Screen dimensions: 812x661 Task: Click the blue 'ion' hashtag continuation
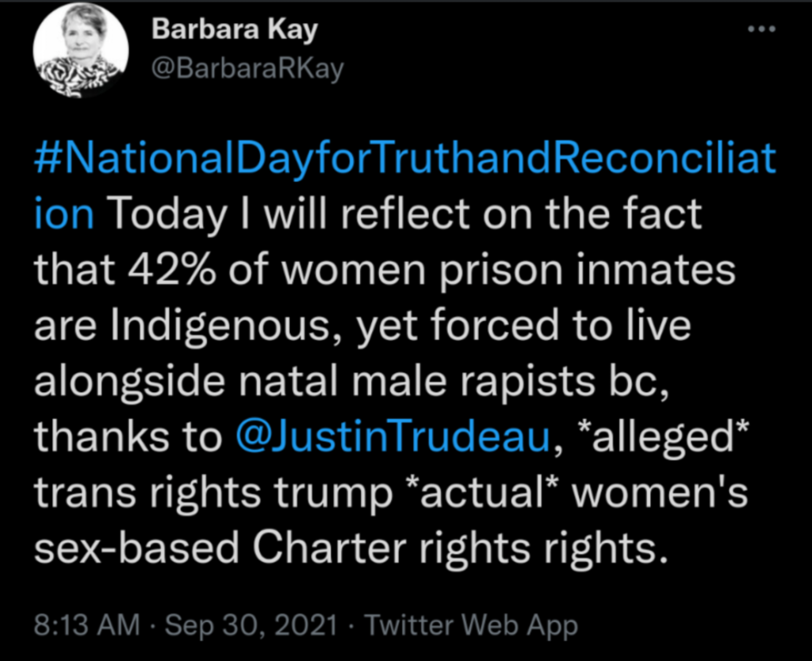pyautogui.click(x=64, y=213)
